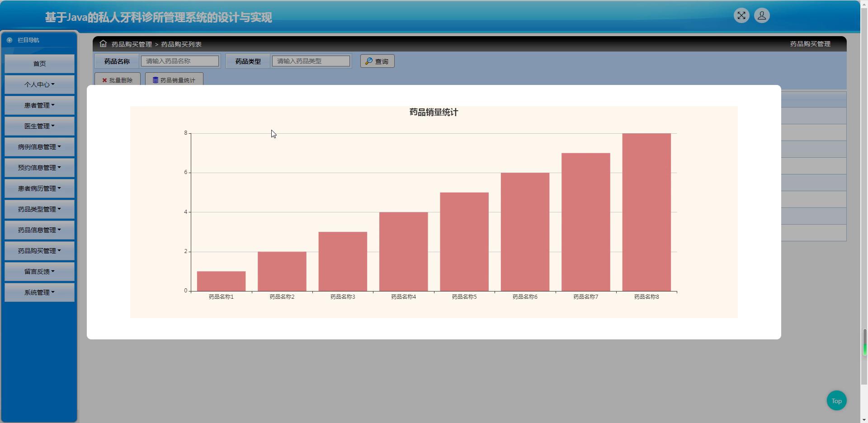Screen dimensions: 868x423
Task: Expand the 药品信息管理 menu
Action: [x=40, y=230]
